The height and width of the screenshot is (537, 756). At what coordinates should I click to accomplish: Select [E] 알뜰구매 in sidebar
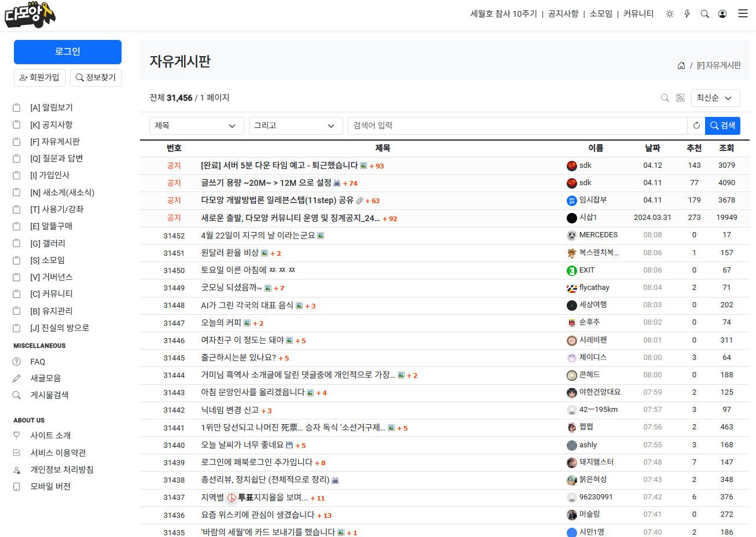click(x=51, y=226)
